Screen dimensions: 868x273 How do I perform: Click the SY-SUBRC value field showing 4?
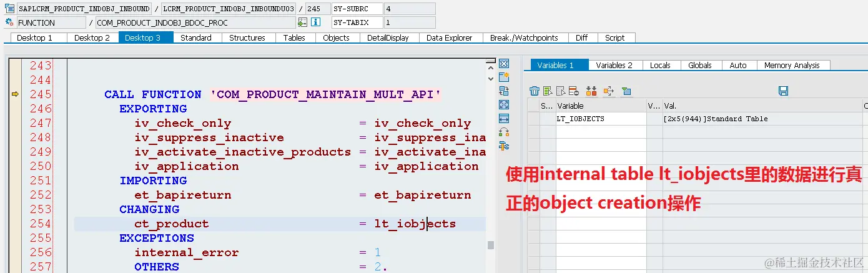[x=410, y=9]
